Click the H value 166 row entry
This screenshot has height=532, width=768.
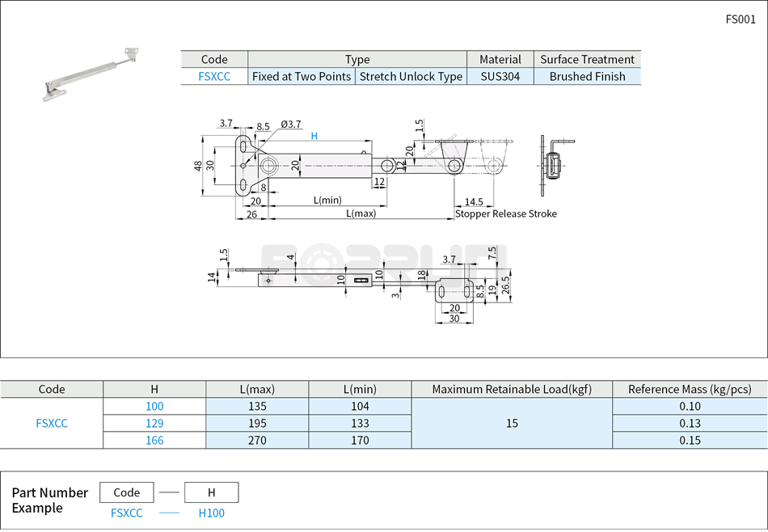tap(153, 441)
